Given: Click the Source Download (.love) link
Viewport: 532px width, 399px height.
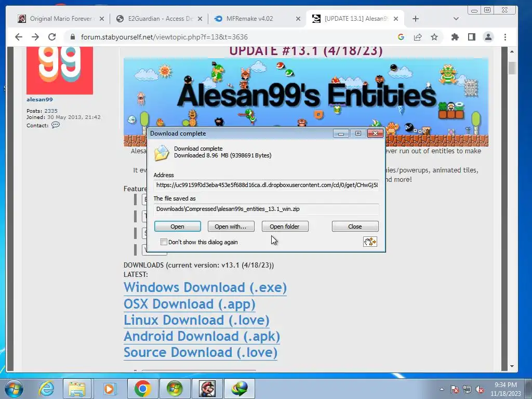Looking at the screenshot, I should pyautogui.click(x=201, y=352).
